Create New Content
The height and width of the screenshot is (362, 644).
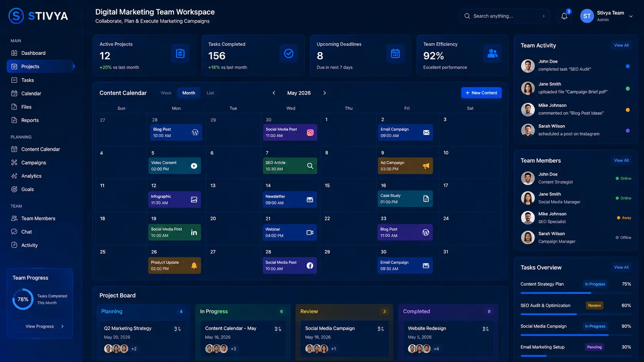click(x=481, y=93)
